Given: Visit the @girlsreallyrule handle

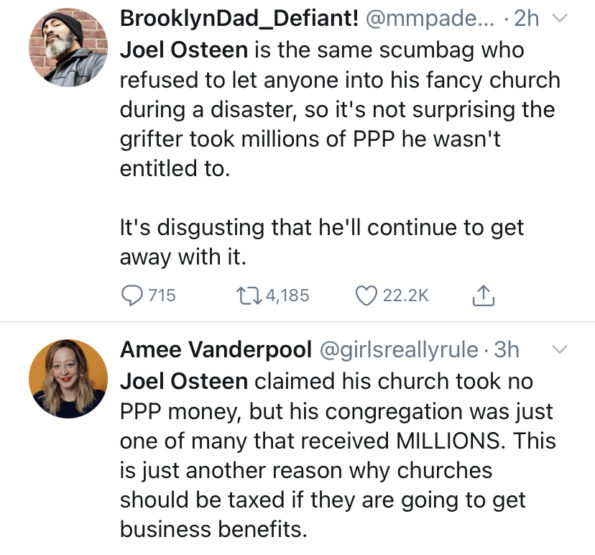Looking at the screenshot, I should [399, 350].
